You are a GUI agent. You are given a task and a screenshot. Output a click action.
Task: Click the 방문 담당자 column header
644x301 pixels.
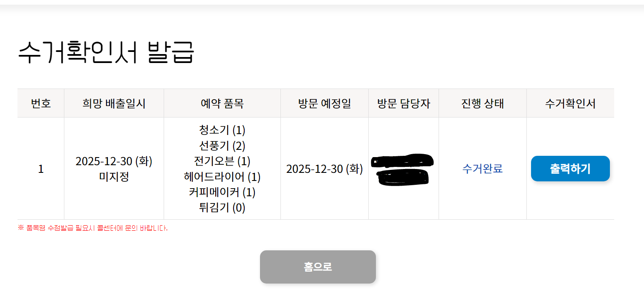(x=404, y=103)
